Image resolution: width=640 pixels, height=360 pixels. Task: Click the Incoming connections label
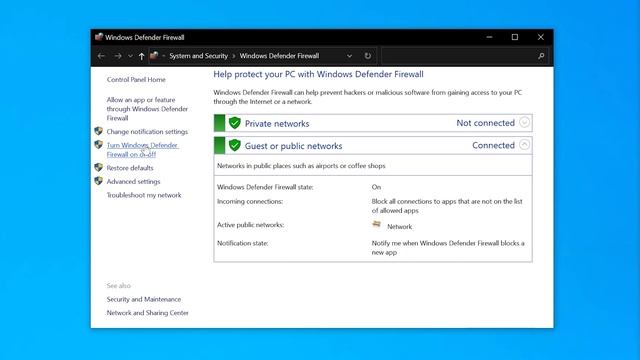click(x=250, y=201)
